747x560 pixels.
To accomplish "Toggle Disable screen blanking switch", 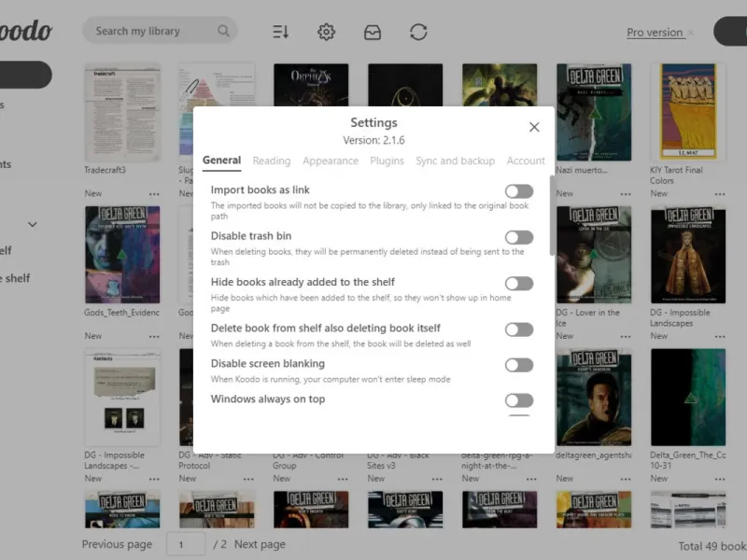I will [519, 365].
